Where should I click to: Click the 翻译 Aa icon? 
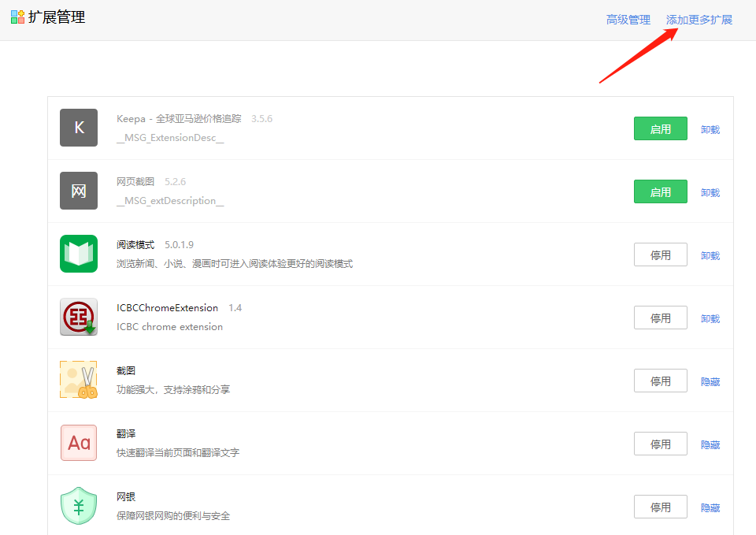tap(79, 443)
